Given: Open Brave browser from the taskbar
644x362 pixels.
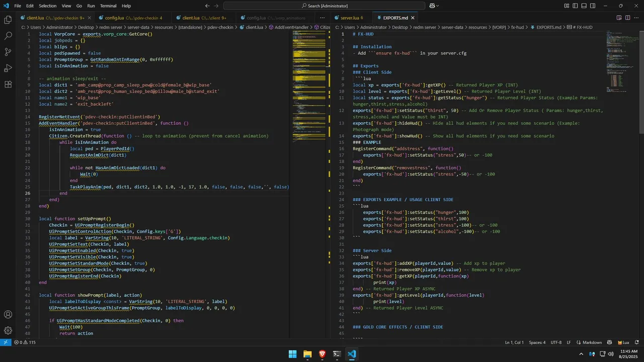Looking at the screenshot, I should click(322, 354).
